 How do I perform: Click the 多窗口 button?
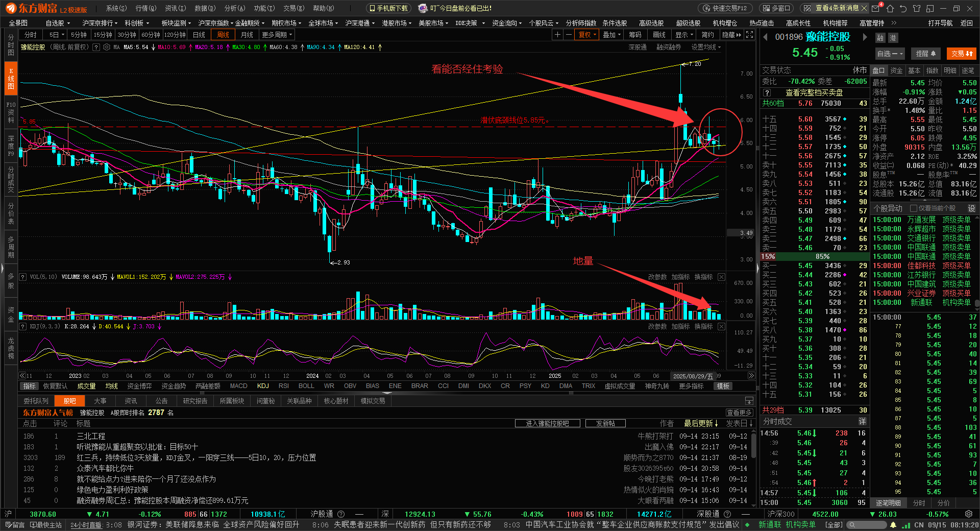click(x=777, y=8)
